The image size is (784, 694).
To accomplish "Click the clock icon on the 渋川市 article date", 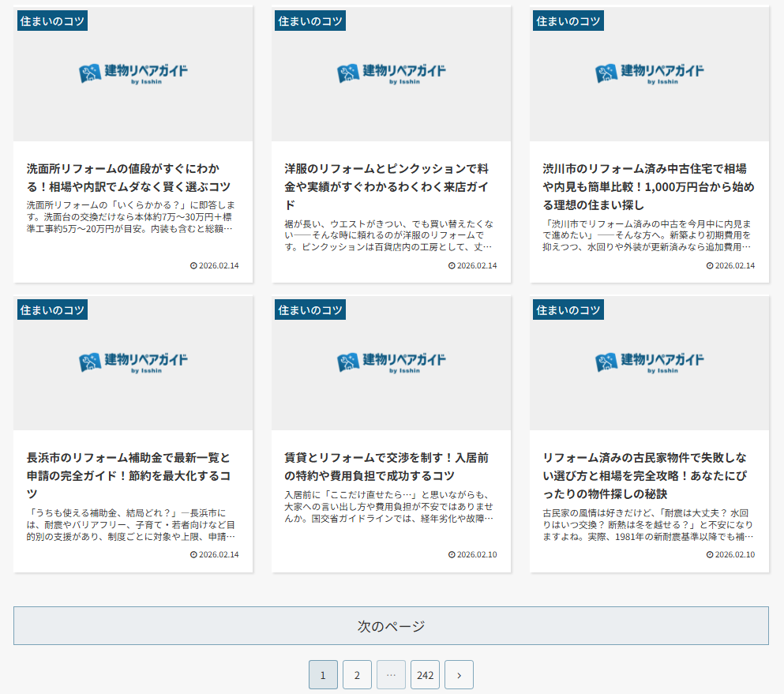I will click(711, 265).
